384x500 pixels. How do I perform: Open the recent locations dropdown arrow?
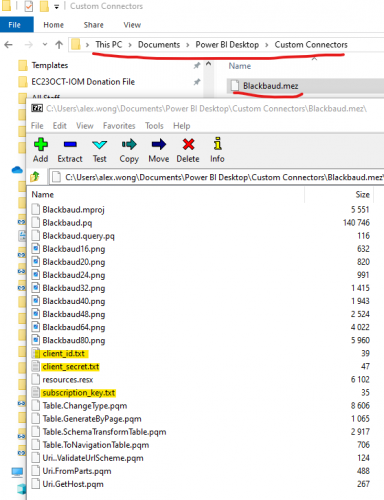(x=45, y=45)
